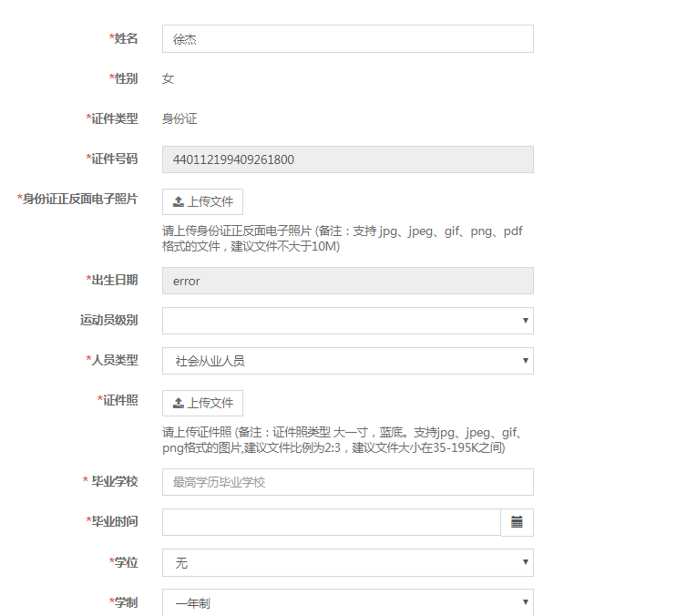
Task: Click the 身份证 certificate type text
Action: tap(179, 118)
